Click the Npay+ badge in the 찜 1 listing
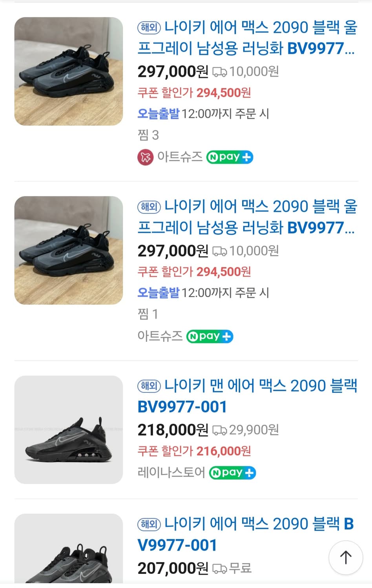The image size is (372, 588). point(210,336)
